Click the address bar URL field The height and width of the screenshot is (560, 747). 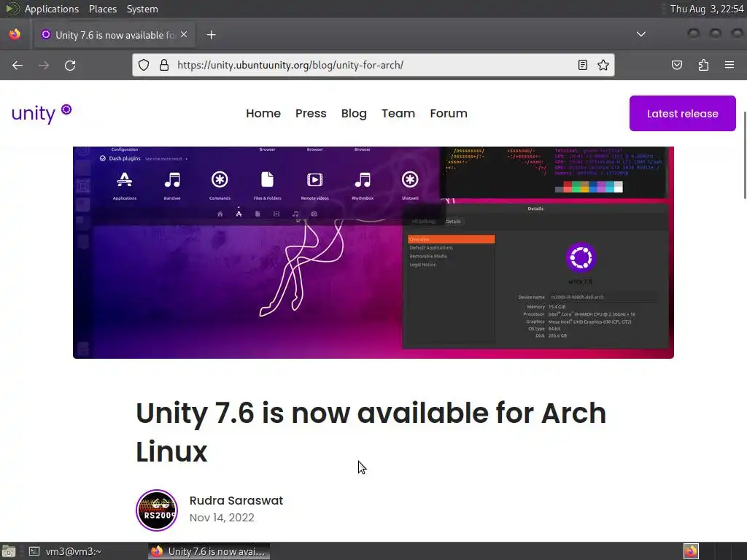[373, 65]
